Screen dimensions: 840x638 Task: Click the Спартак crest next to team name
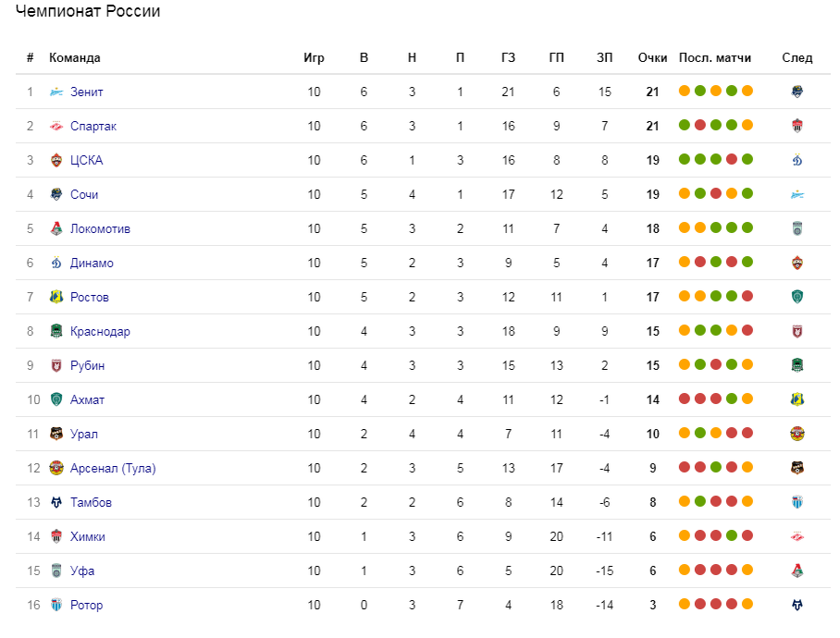pos(56,127)
